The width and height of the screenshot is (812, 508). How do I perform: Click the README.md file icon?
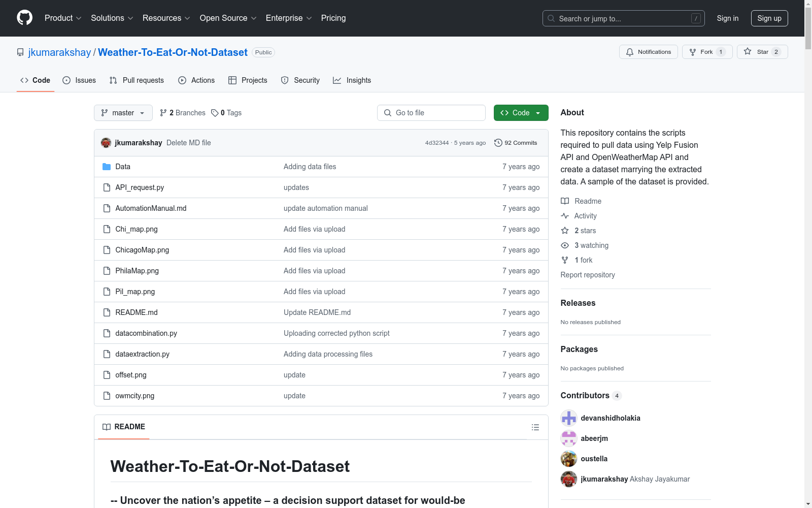point(107,312)
